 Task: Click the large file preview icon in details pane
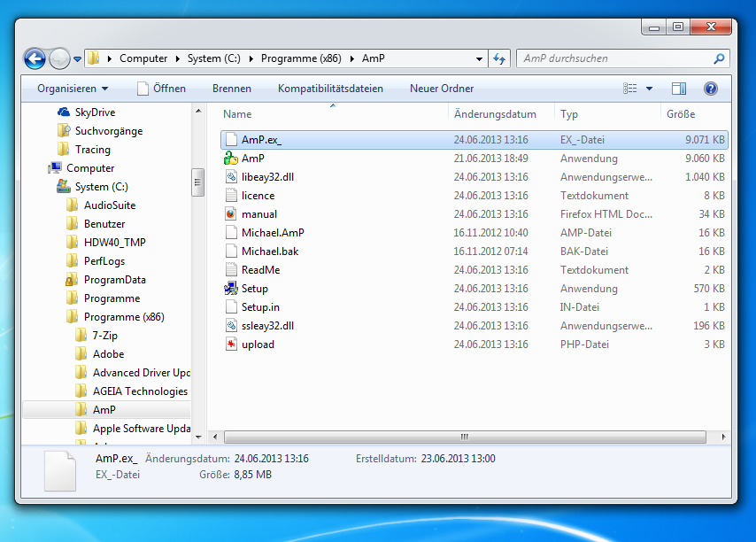60,471
